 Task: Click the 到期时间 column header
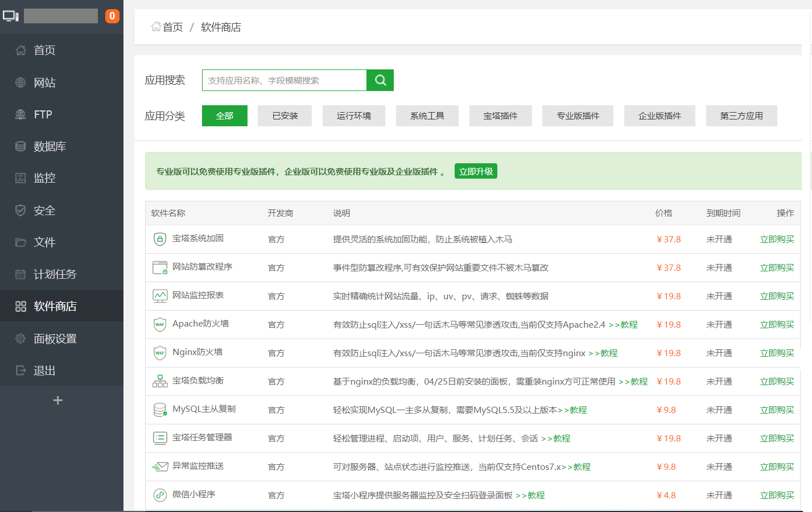click(x=723, y=213)
